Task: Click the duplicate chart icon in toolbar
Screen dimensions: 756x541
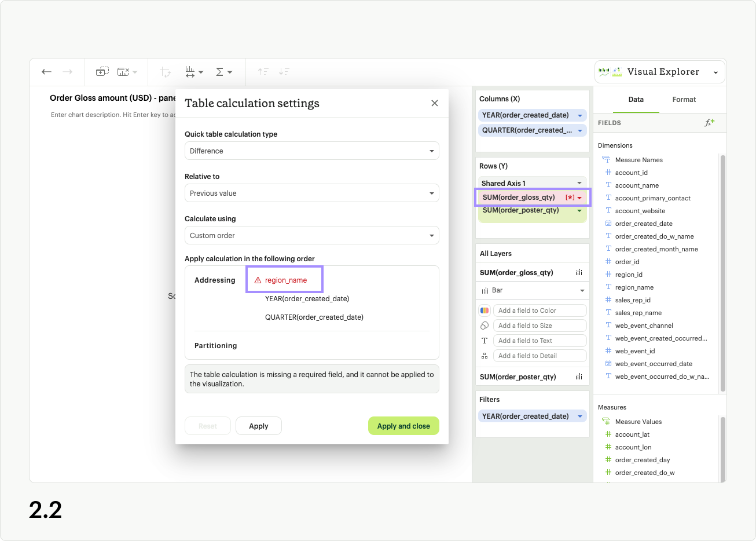Action: [102, 72]
